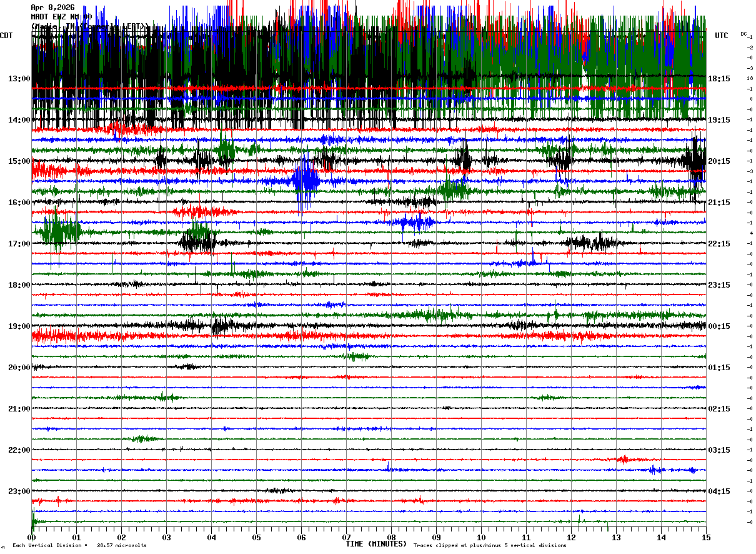Click the 03:15 UTC row label

click(x=719, y=450)
